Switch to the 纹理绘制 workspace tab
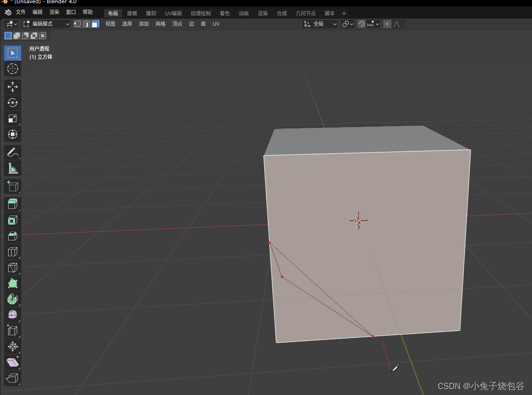The image size is (532, 395). pos(200,14)
